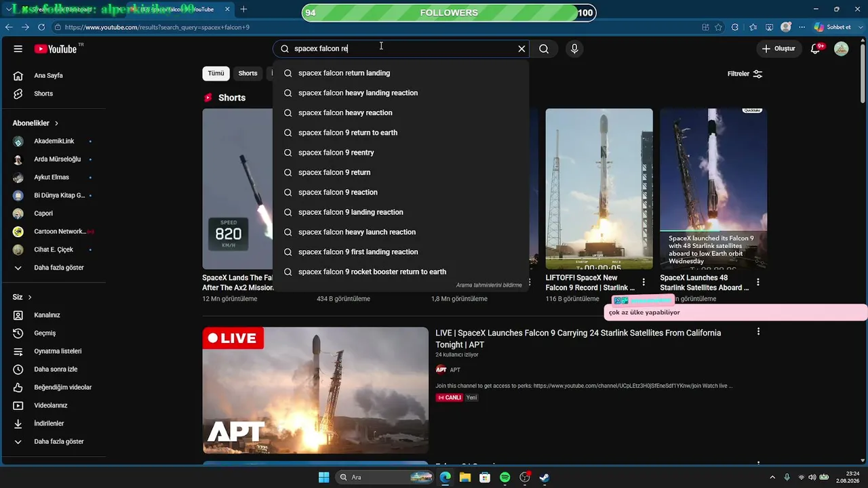Click the browser address bar URL

[157, 27]
